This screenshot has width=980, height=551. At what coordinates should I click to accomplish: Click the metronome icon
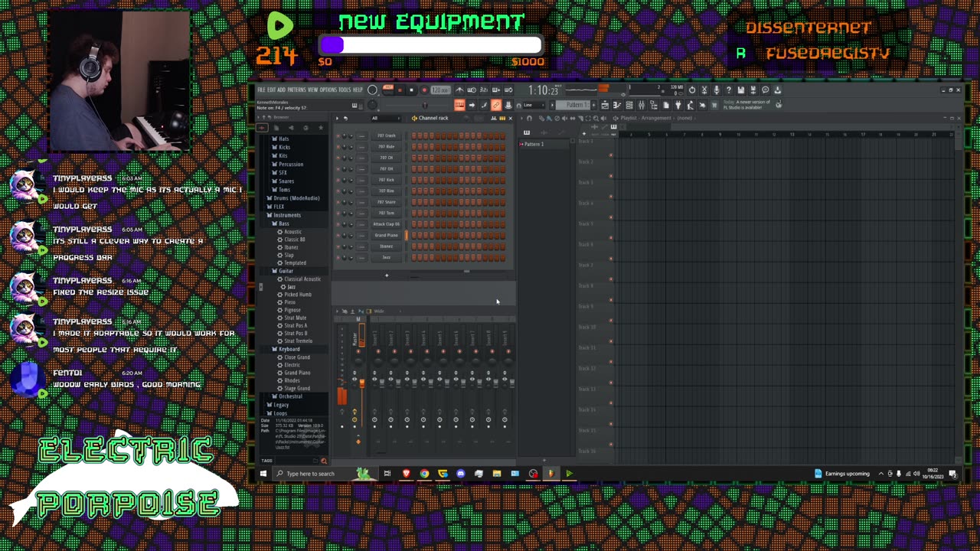pyautogui.click(x=459, y=90)
